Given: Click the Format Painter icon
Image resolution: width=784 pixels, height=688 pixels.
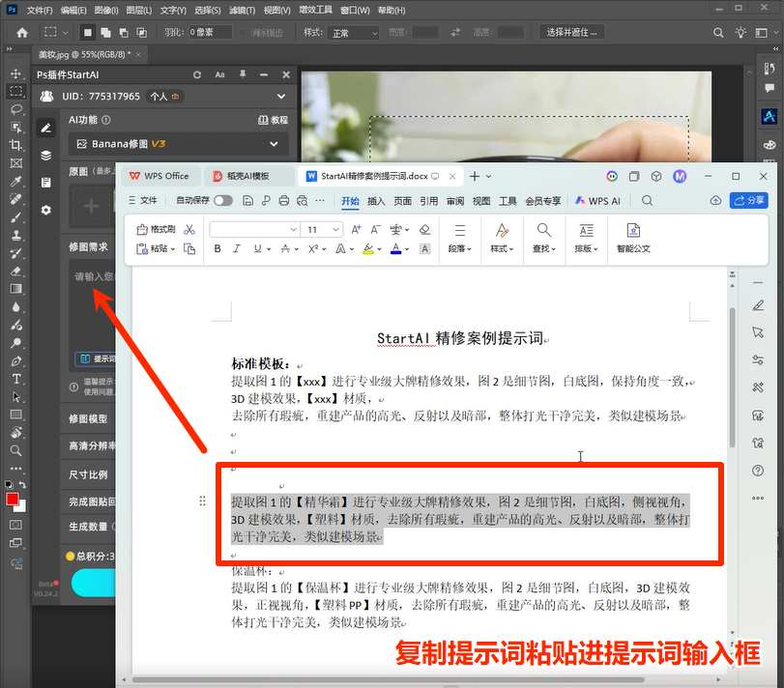Looking at the screenshot, I should (156, 229).
